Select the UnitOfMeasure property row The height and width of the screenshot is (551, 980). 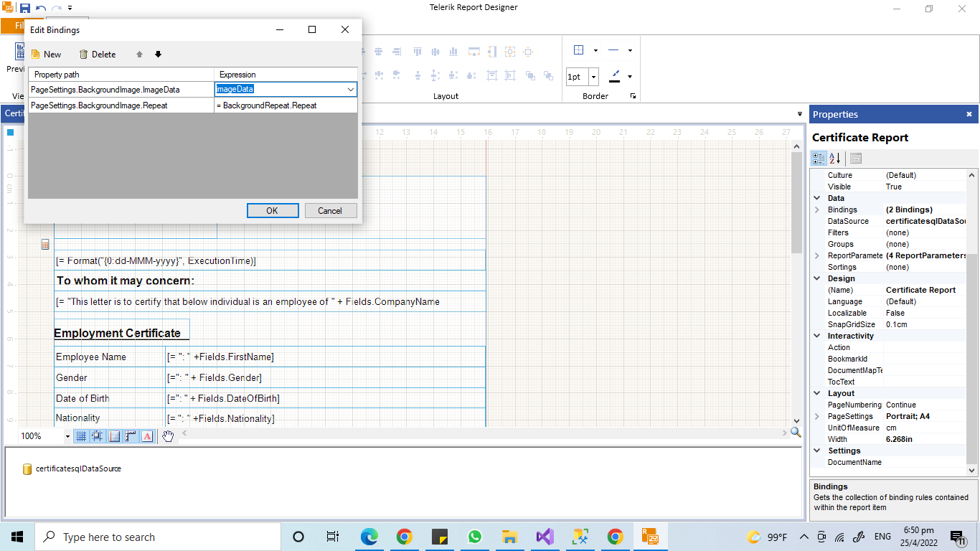click(889, 428)
